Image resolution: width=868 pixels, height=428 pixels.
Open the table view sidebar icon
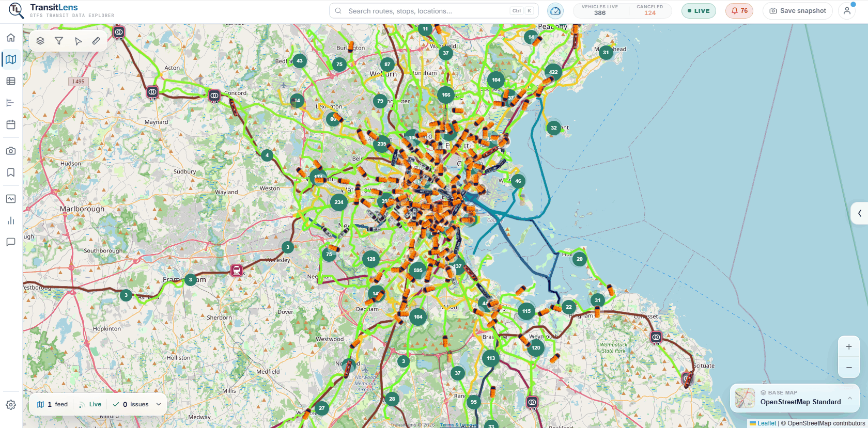[11, 81]
